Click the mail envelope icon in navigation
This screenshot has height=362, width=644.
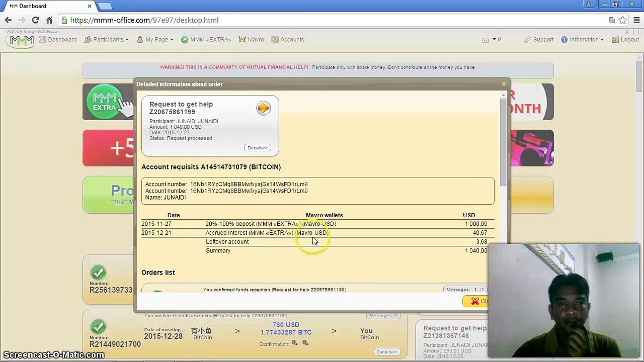(486, 40)
